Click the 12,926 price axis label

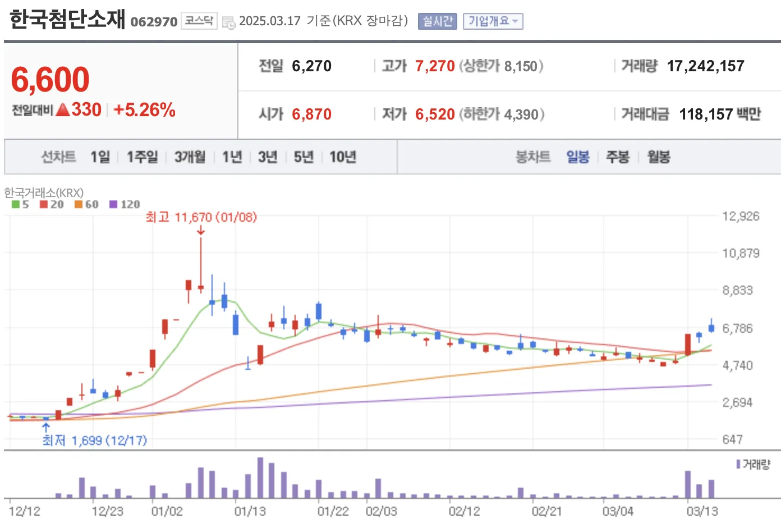(x=741, y=217)
